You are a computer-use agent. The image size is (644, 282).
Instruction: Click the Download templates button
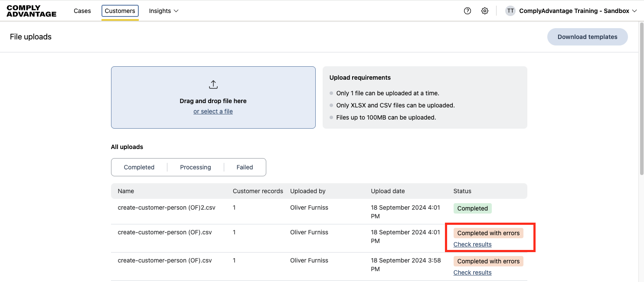click(x=587, y=37)
